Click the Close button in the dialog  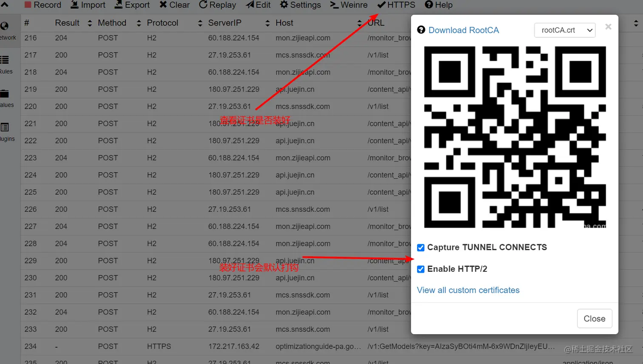click(x=594, y=319)
